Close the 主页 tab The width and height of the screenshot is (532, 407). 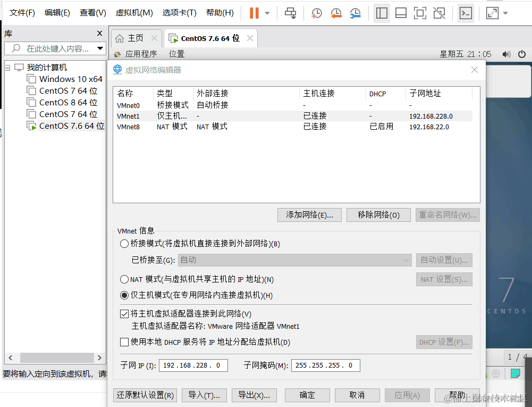click(x=154, y=38)
